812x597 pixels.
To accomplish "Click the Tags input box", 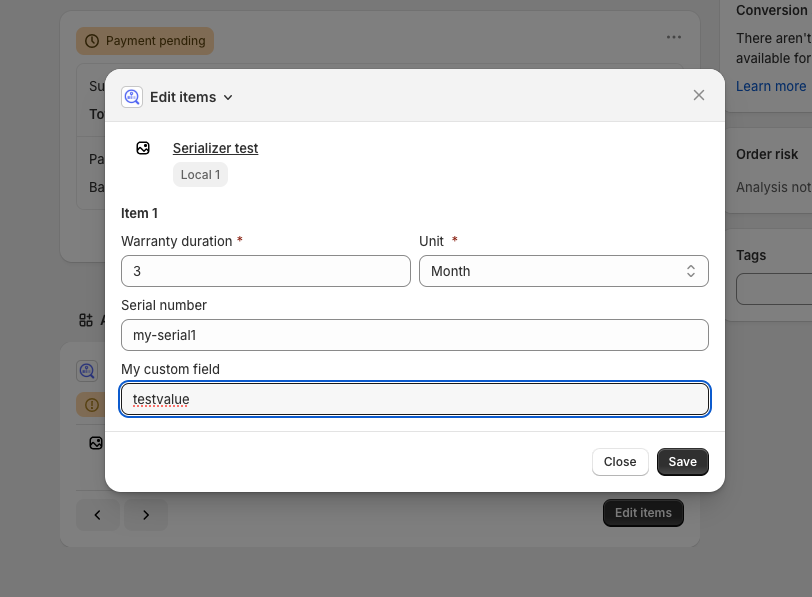I will point(775,289).
